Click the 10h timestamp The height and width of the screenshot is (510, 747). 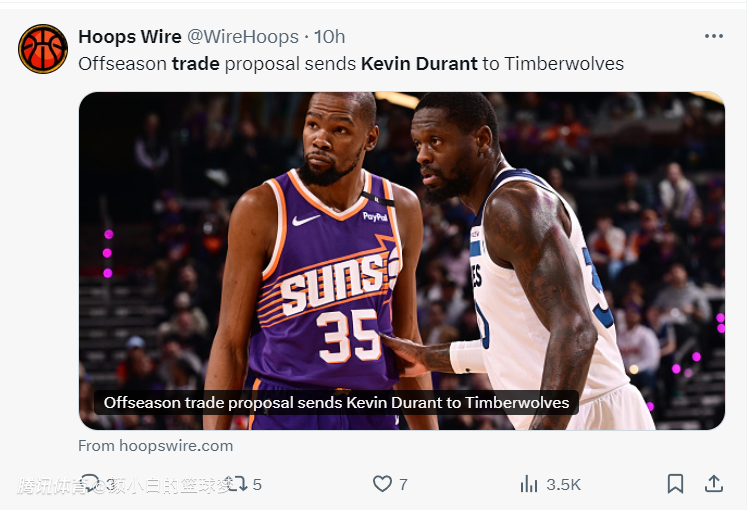pyautogui.click(x=330, y=37)
